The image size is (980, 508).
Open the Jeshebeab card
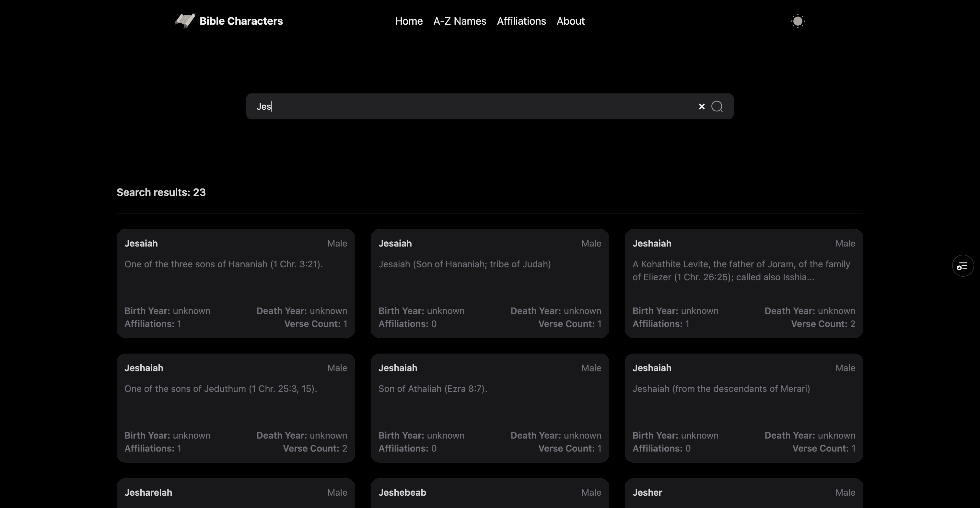490,493
